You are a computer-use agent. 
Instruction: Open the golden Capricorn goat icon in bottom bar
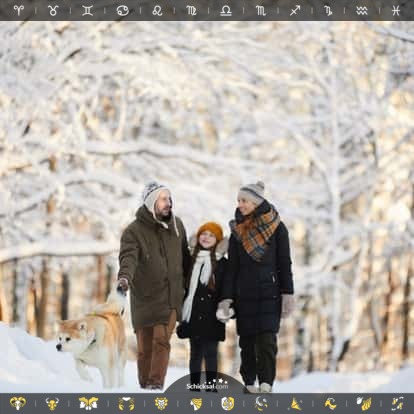tap(330, 403)
